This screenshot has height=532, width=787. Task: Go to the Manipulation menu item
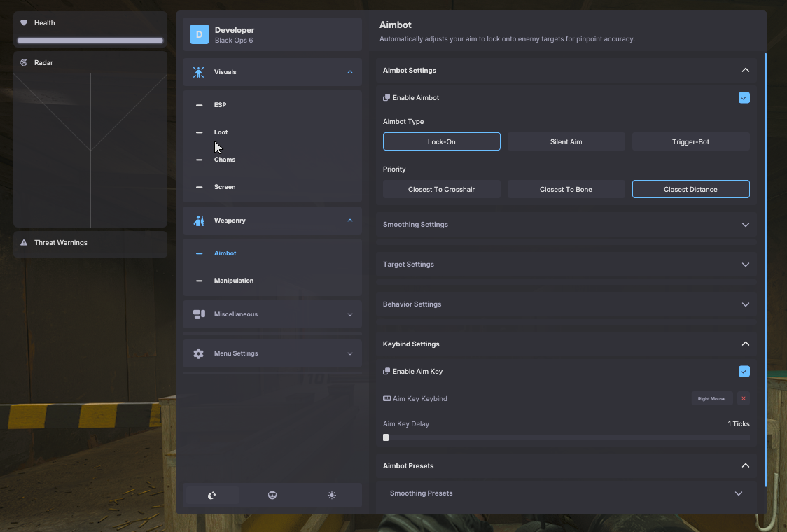(234, 281)
